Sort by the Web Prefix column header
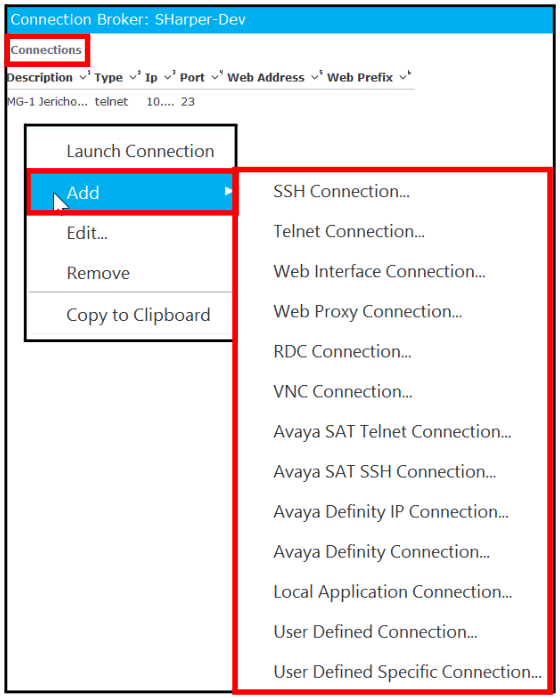 click(360, 77)
